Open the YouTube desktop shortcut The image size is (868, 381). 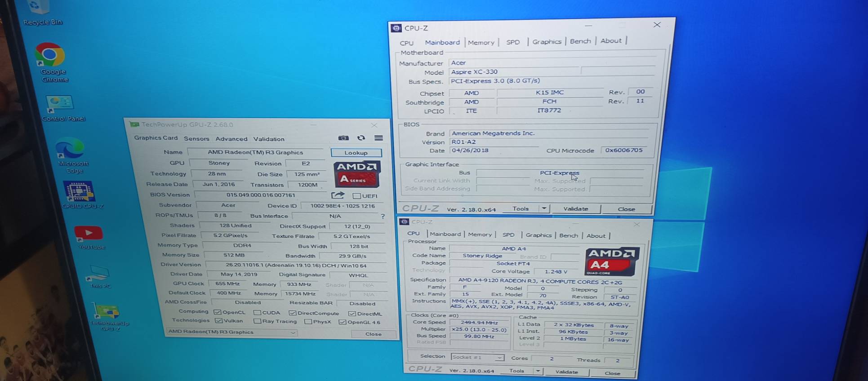[x=89, y=234]
